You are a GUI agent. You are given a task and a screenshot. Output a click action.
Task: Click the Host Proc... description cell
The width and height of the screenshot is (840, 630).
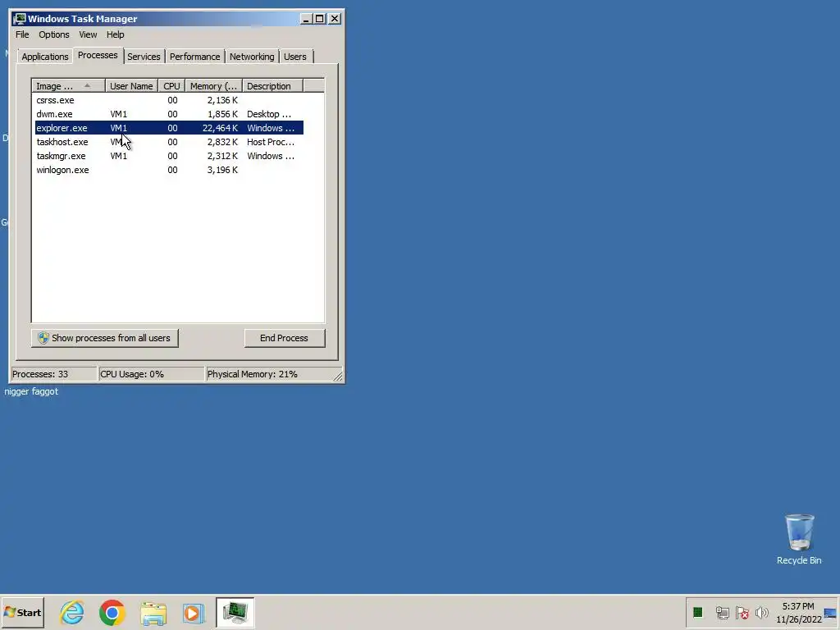(x=271, y=142)
